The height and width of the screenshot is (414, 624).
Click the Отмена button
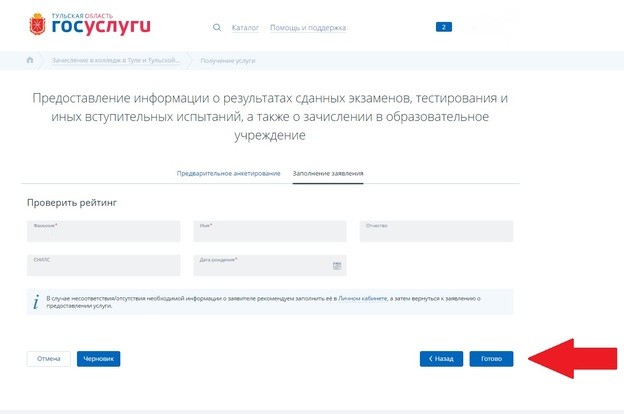(49, 359)
